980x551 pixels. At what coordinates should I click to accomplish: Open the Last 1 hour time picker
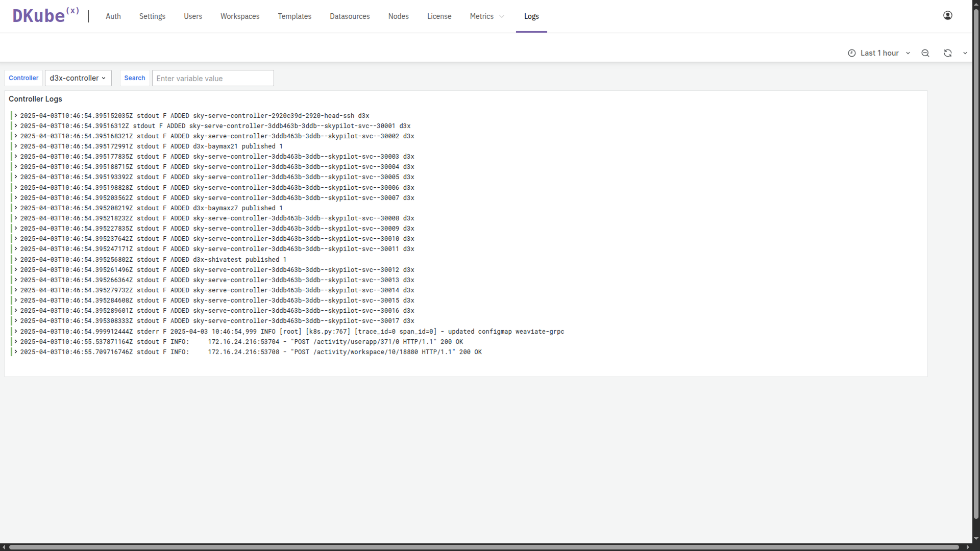click(879, 53)
